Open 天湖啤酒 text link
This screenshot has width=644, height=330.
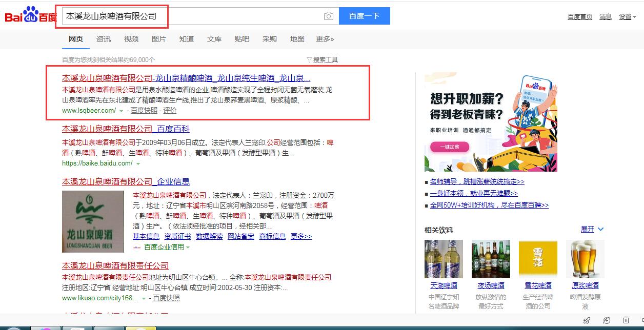444,285
